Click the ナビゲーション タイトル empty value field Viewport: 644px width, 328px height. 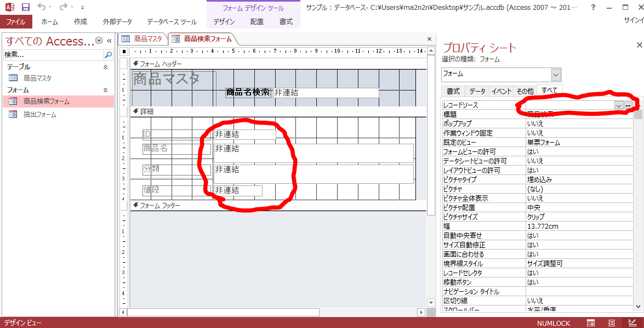pyautogui.click(x=579, y=291)
